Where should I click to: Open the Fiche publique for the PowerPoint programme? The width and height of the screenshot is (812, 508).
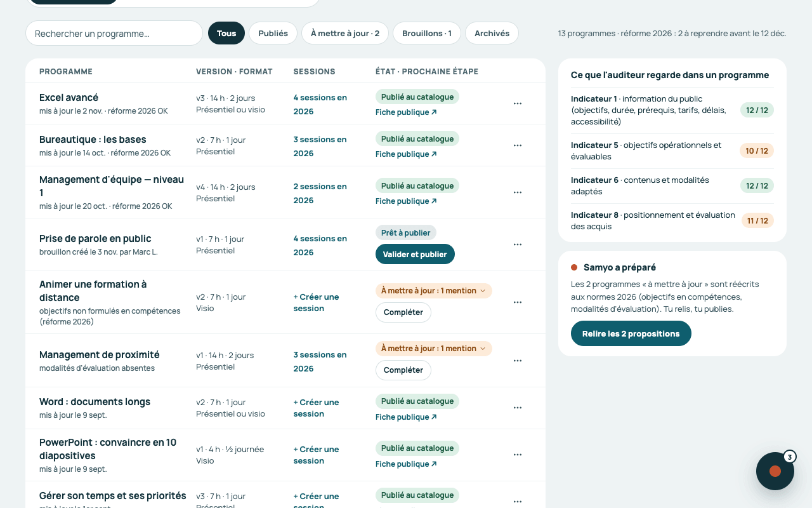[x=406, y=464]
